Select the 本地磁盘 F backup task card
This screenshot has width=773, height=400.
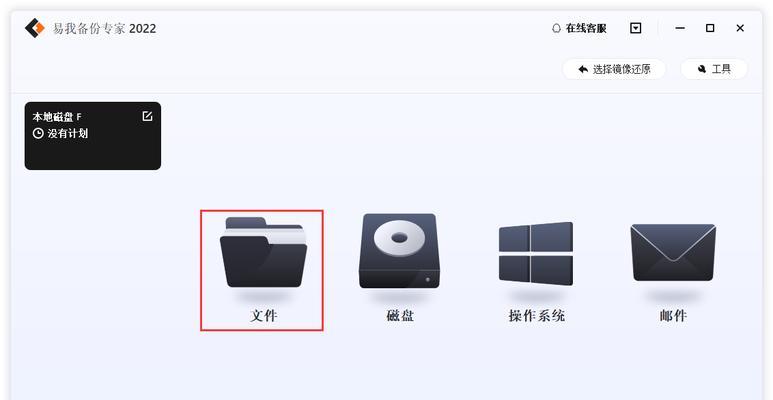pos(93,136)
